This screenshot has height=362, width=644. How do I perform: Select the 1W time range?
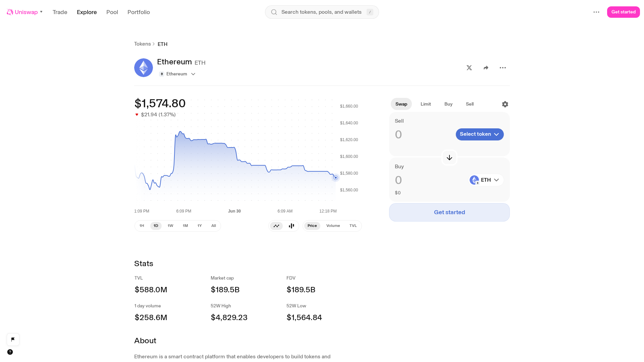coord(170,226)
